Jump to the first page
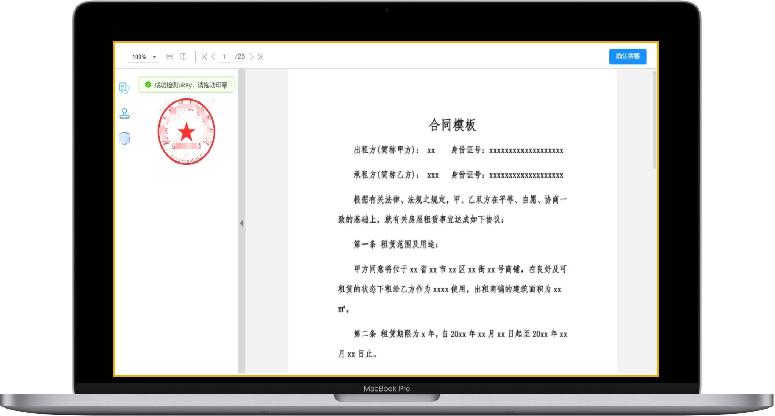775x416 pixels. (x=204, y=57)
